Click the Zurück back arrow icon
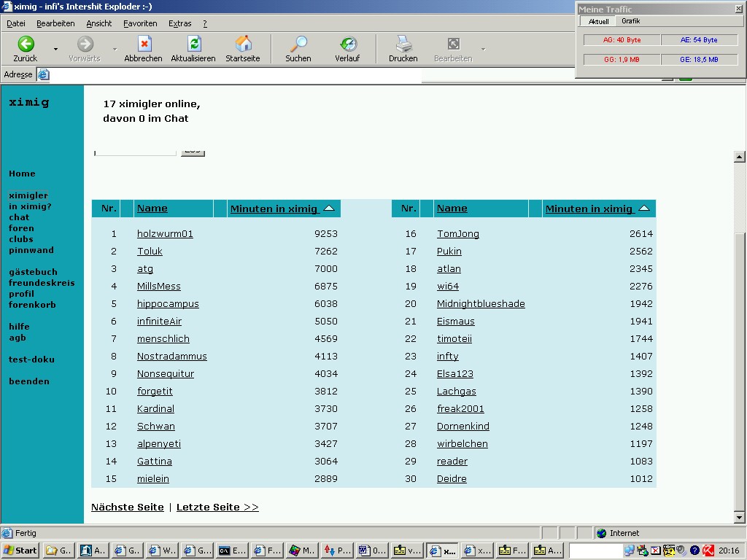Image resolution: width=747 pixels, height=560 pixels. [26, 44]
